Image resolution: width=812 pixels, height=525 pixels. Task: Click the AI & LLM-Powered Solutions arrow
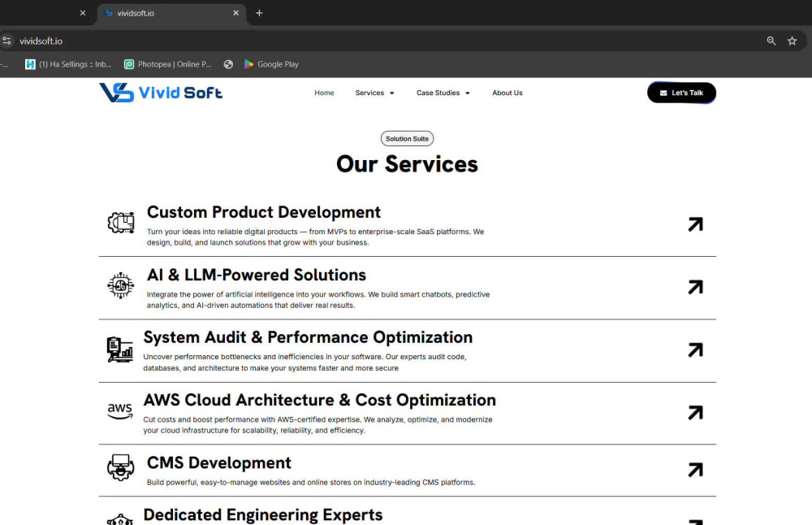(x=696, y=287)
